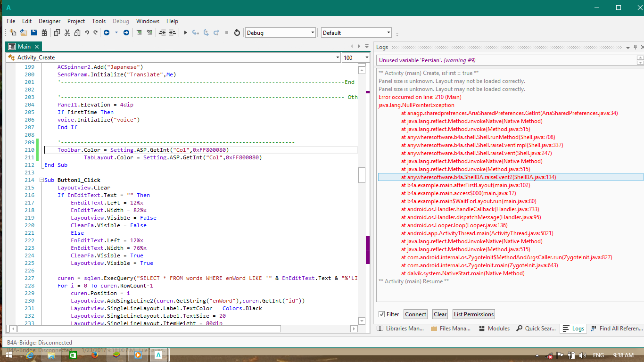Screen dimensions: 644x362
Task: Click the Save file toolbar icon
Action: pyautogui.click(x=34, y=33)
